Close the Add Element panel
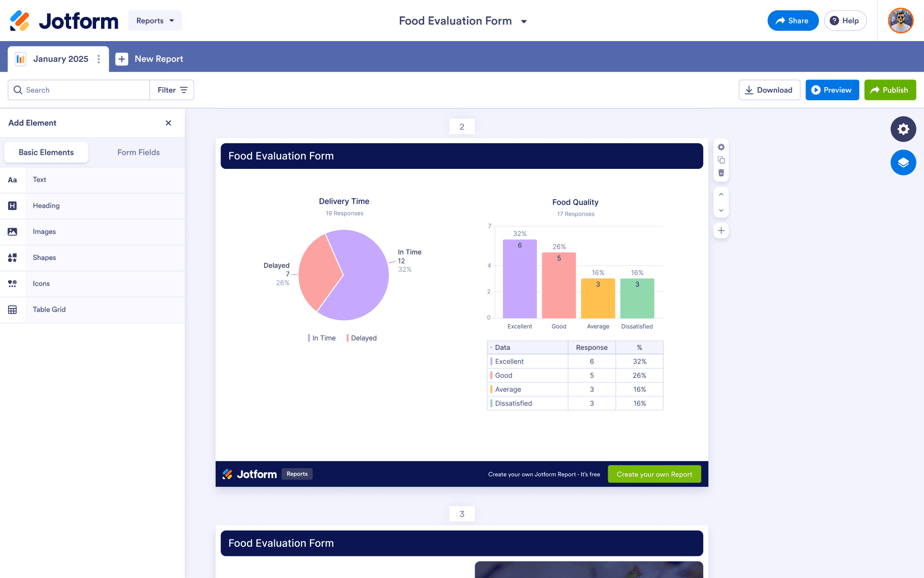924x578 pixels. click(168, 123)
